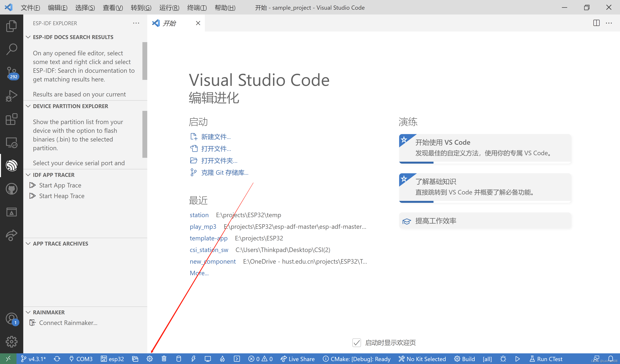The height and width of the screenshot is (364, 620).
Task: Click the 开始使用 VS Code walkthrough progress card
Action: coord(485,148)
